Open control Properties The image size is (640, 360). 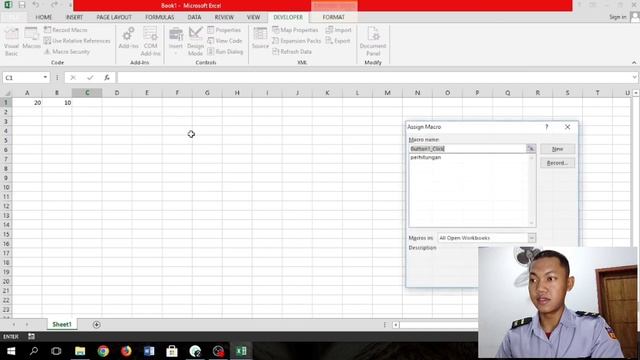pos(224,30)
